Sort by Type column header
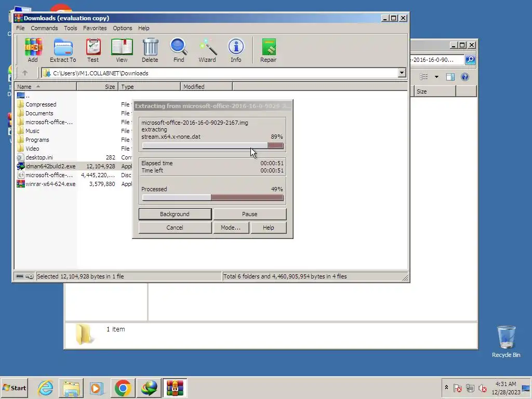Screen dimensions: 532x399 click(x=149, y=87)
